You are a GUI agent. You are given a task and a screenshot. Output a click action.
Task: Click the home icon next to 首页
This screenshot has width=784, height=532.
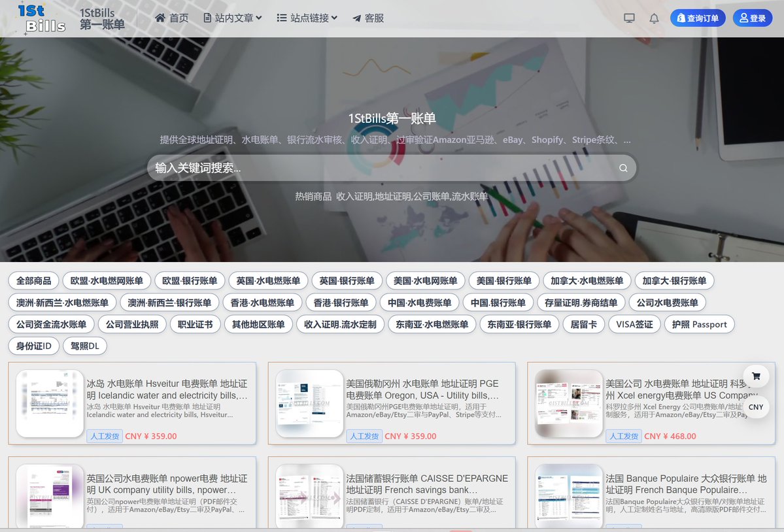point(160,18)
